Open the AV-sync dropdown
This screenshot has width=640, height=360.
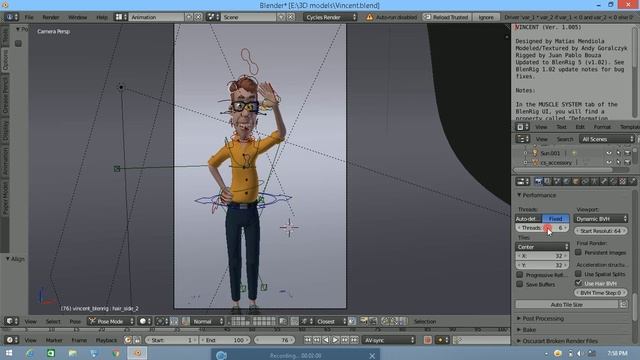pyautogui.click(x=389, y=340)
